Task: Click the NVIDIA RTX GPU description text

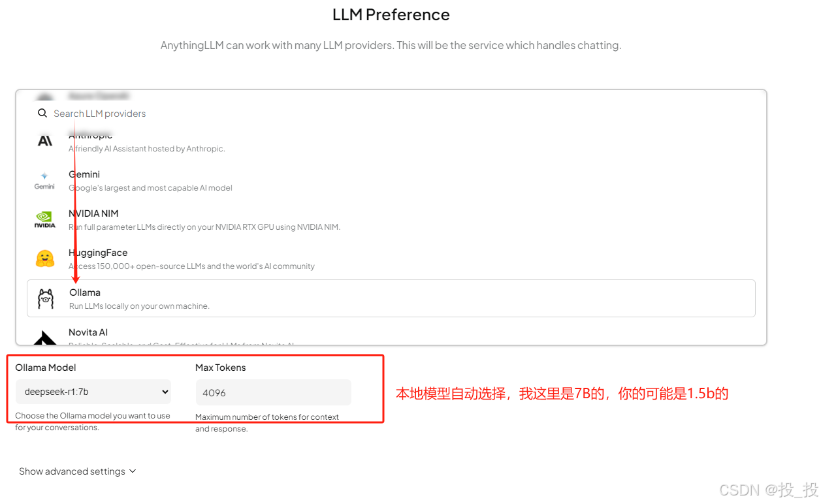Action: [x=204, y=227]
